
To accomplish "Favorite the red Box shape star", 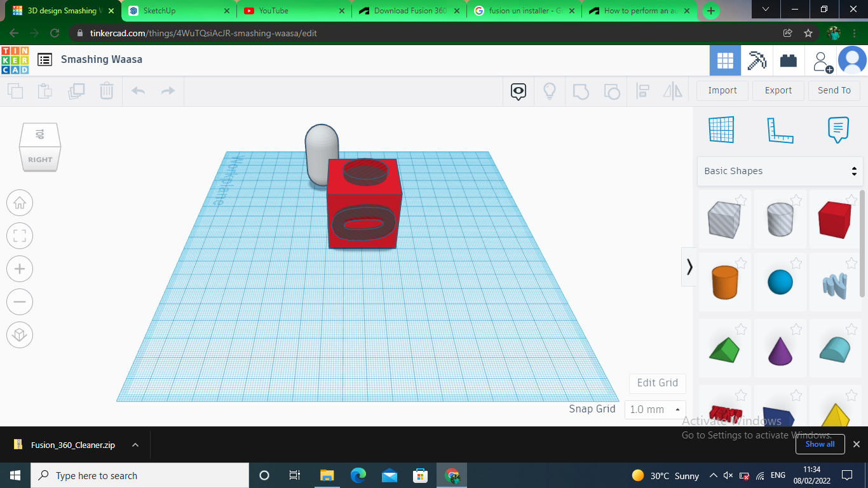I will click(x=851, y=200).
